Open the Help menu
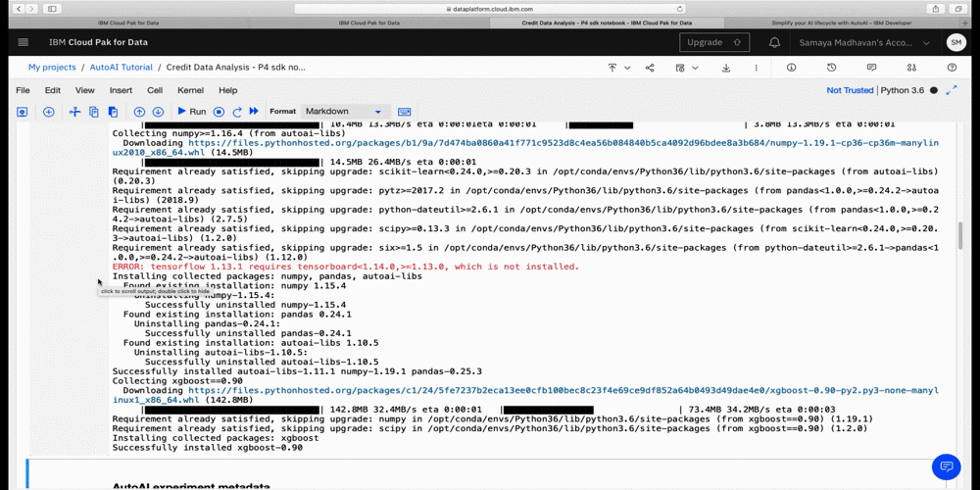This screenshot has height=490, width=980. (x=228, y=90)
